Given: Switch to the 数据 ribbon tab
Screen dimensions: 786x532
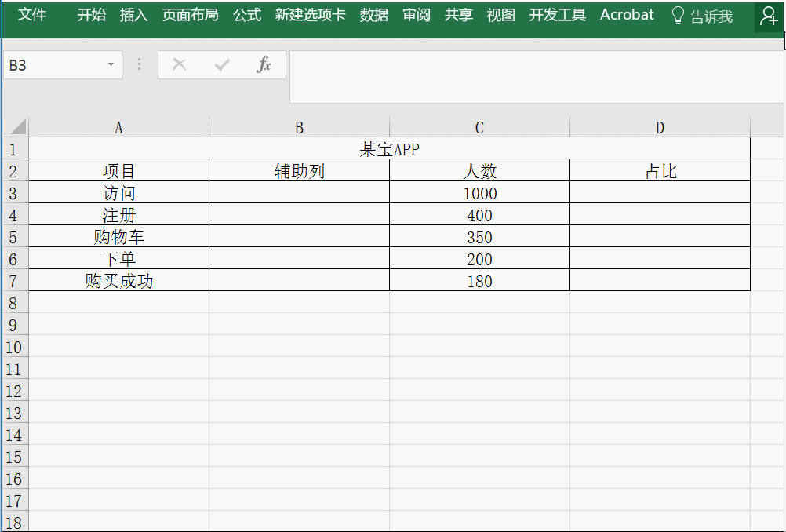Looking at the screenshot, I should (x=374, y=15).
